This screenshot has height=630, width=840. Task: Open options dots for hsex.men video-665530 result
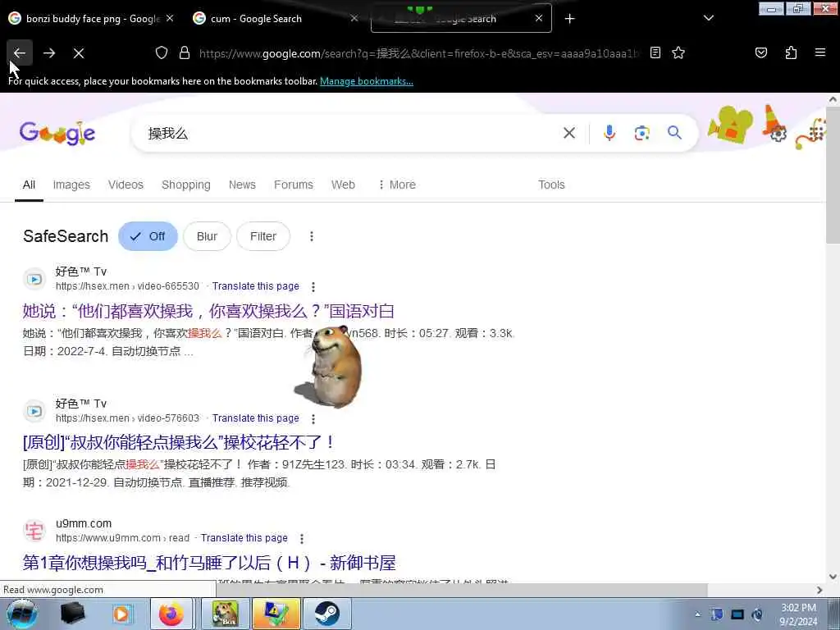pyautogui.click(x=313, y=286)
